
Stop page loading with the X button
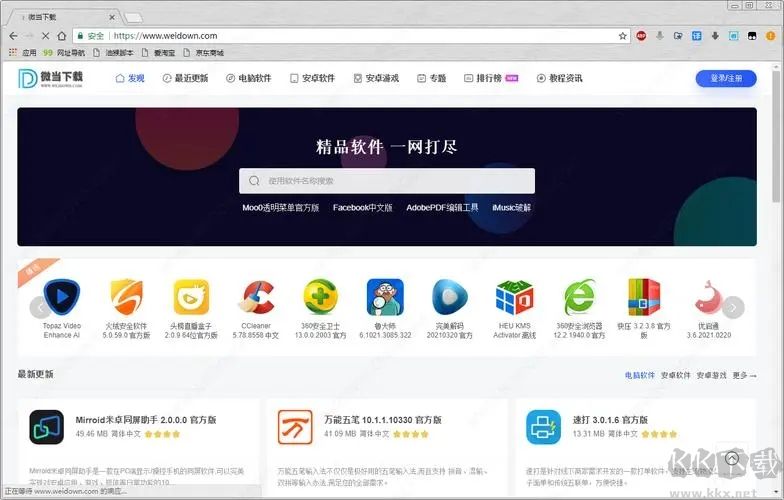pyautogui.click(x=45, y=36)
